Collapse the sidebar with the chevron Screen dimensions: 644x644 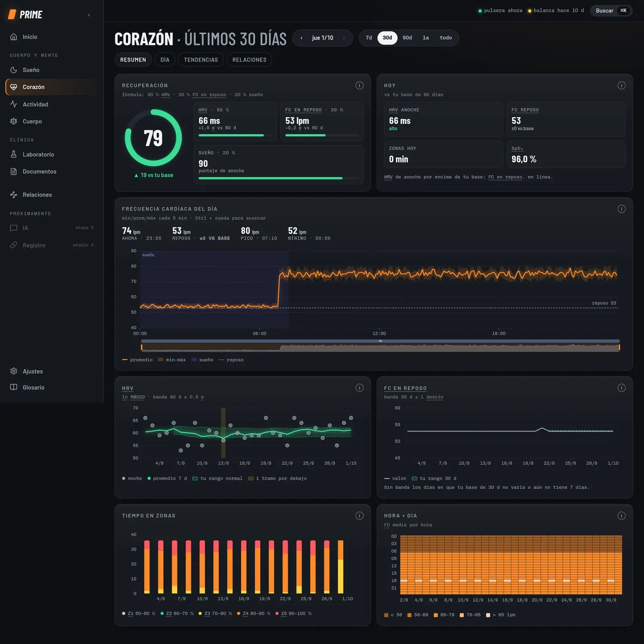coord(89,15)
